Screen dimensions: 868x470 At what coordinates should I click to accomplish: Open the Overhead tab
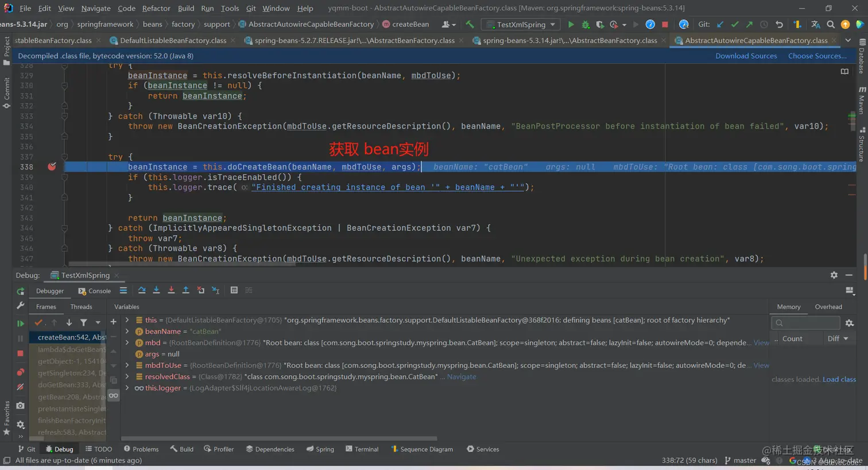click(828, 307)
